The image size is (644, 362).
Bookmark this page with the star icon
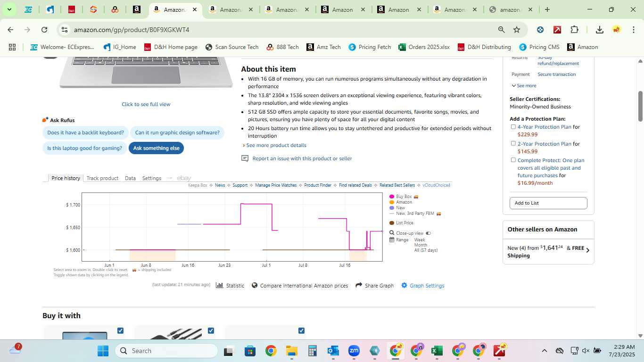tap(517, 30)
